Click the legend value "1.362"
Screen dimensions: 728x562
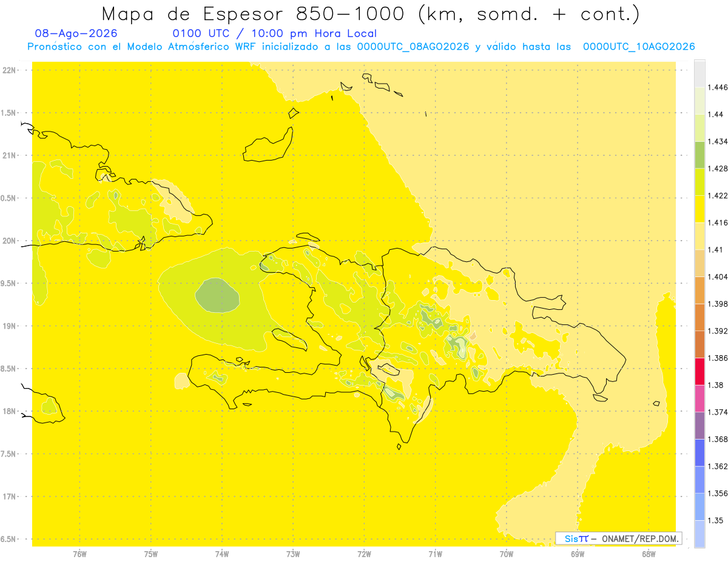click(x=717, y=466)
